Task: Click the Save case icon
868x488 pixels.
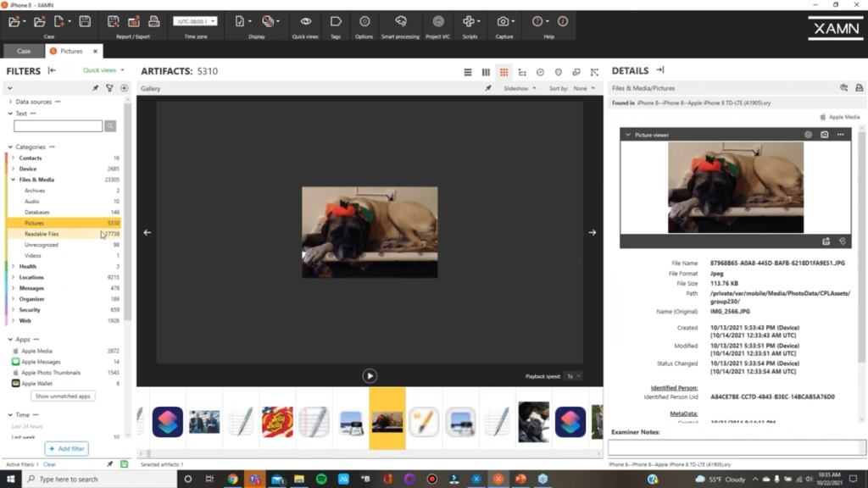Action: point(85,21)
